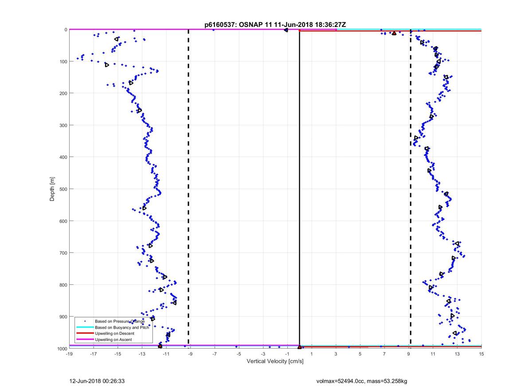
Task: Click x-axis tick label "15"
Action: click(481, 354)
